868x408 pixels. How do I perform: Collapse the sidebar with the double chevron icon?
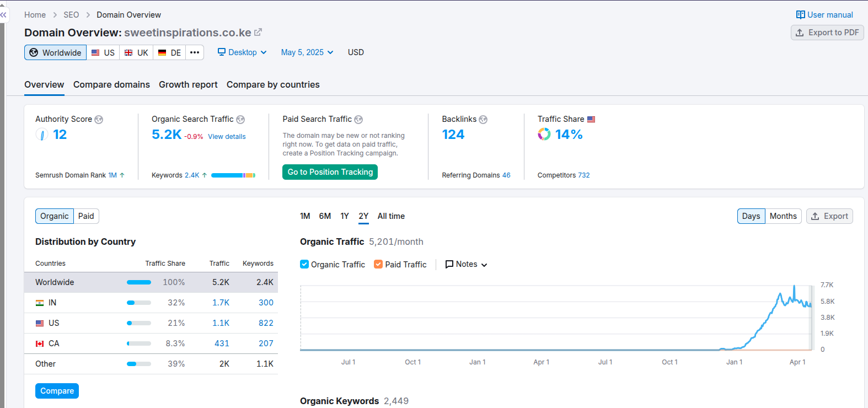pyautogui.click(x=3, y=15)
